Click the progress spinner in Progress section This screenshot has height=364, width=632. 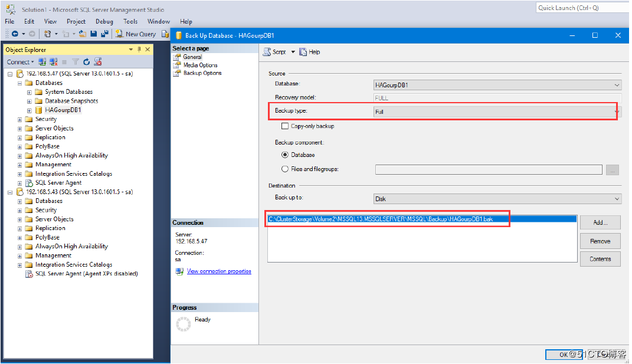click(184, 324)
